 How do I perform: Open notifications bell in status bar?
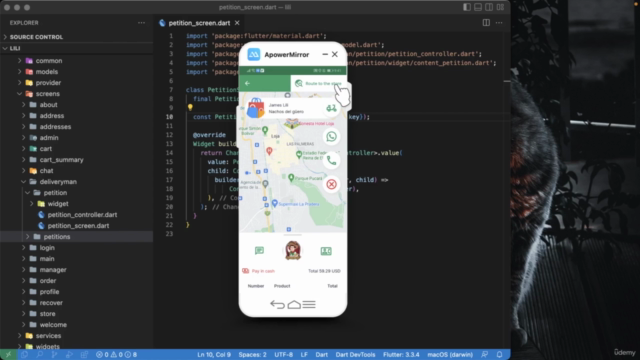(499, 355)
